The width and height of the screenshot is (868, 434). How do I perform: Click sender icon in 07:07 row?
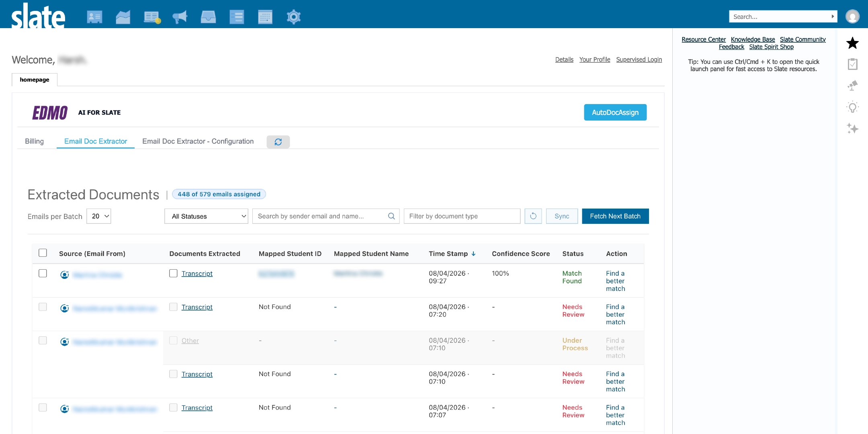click(65, 409)
